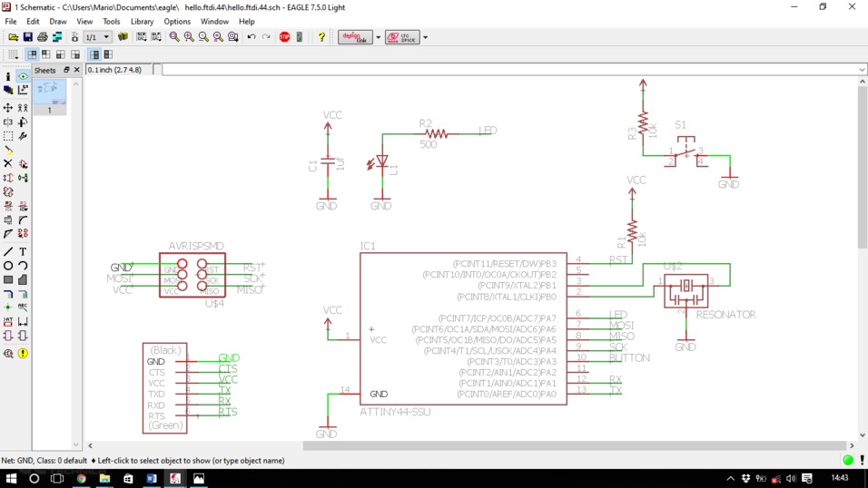Select the Polygon tool

click(23, 280)
